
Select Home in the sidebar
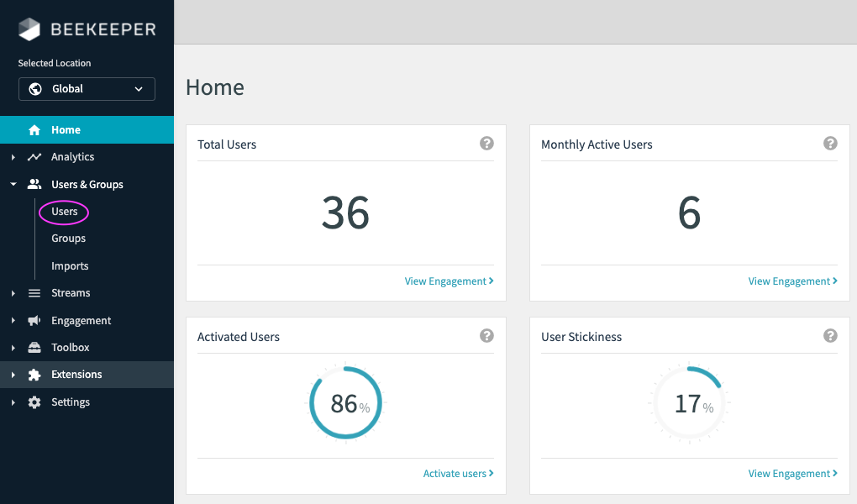point(87,130)
